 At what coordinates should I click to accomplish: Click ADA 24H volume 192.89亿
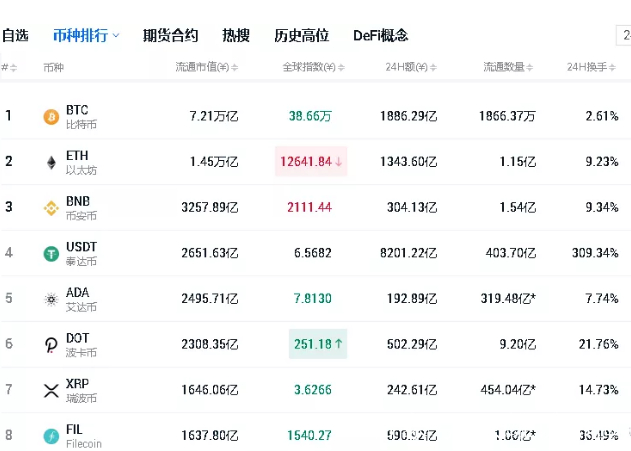[412, 299]
